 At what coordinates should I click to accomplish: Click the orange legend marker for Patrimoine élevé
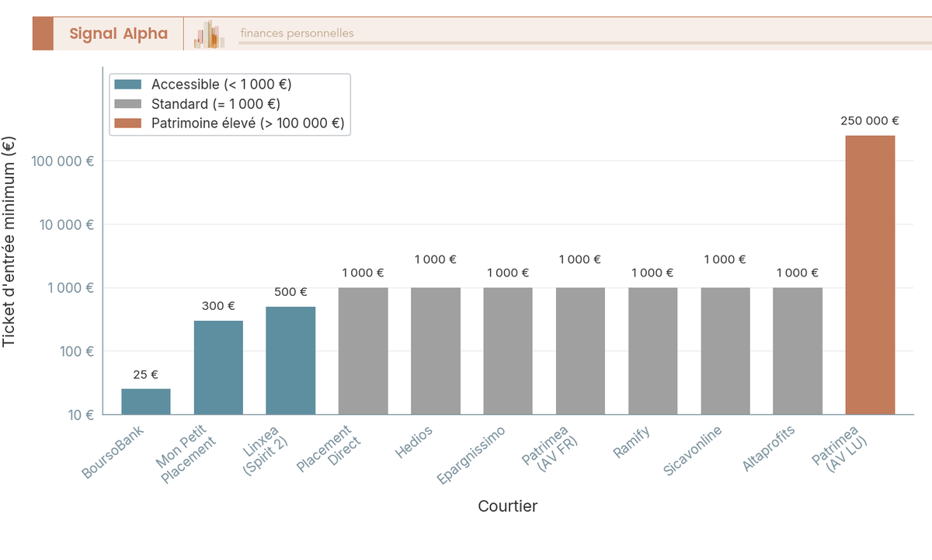tap(127, 123)
